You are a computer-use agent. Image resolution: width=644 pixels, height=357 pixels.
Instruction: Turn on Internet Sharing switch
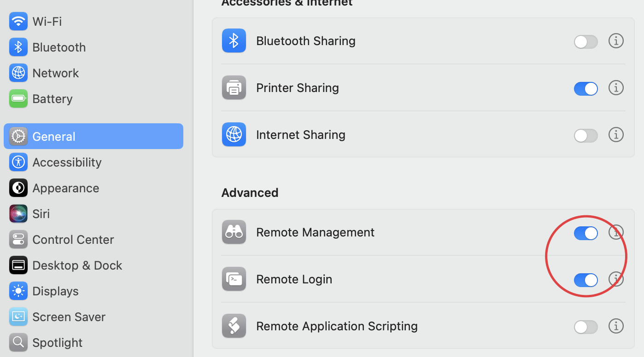tap(585, 136)
